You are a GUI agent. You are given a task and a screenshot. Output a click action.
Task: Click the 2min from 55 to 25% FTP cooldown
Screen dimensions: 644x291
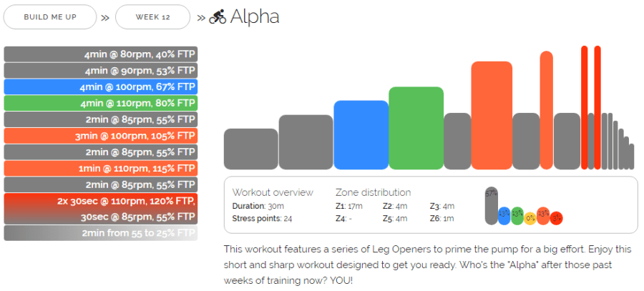(x=100, y=233)
